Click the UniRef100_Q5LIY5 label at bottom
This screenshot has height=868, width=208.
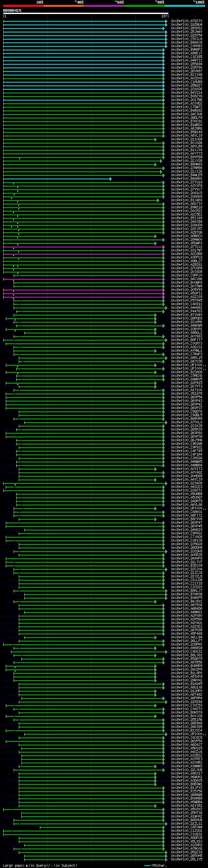[187, 860]
